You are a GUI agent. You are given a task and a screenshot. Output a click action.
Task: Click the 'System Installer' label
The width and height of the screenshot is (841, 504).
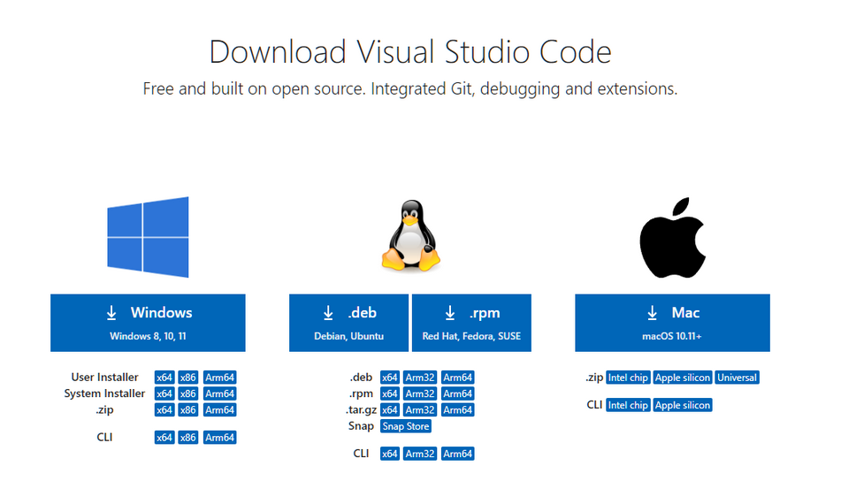(104, 393)
